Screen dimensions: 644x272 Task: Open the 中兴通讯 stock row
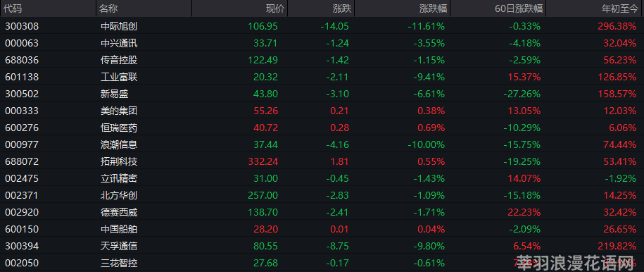(322, 43)
